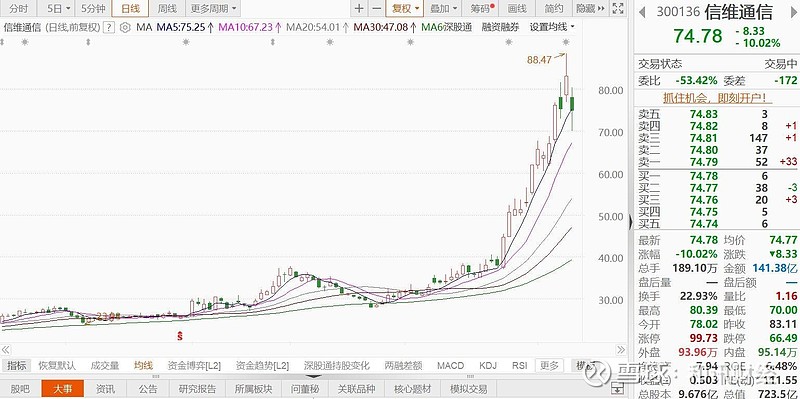Select 资金博弈[L2] indicator

[x=194, y=365]
